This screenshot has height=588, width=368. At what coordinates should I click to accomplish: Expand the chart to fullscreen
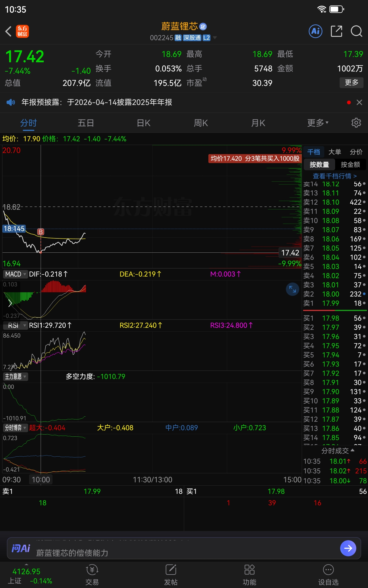(x=292, y=289)
